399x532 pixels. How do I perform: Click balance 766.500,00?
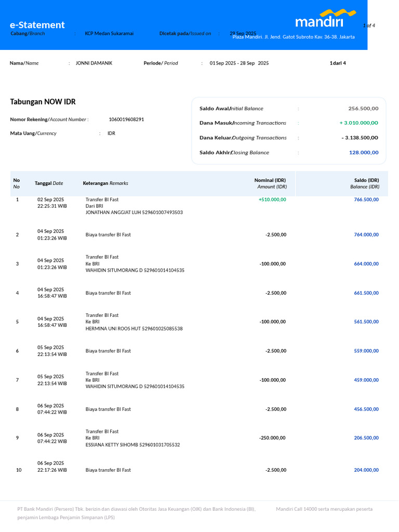[x=366, y=199]
